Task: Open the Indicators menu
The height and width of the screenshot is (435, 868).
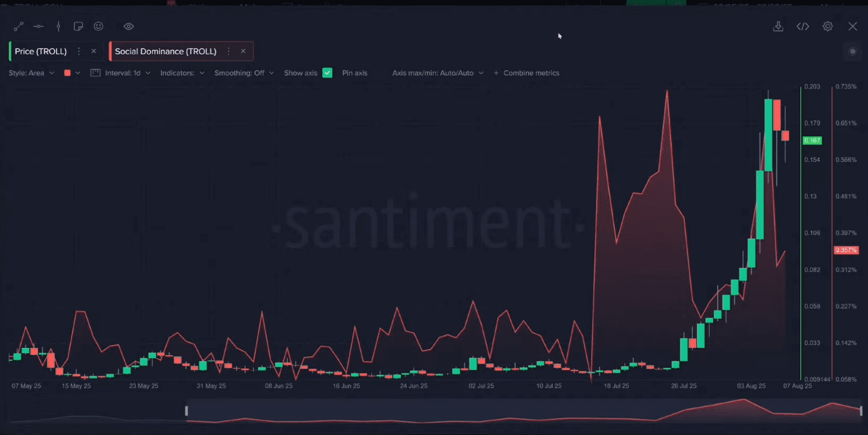Action: click(x=182, y=73)
